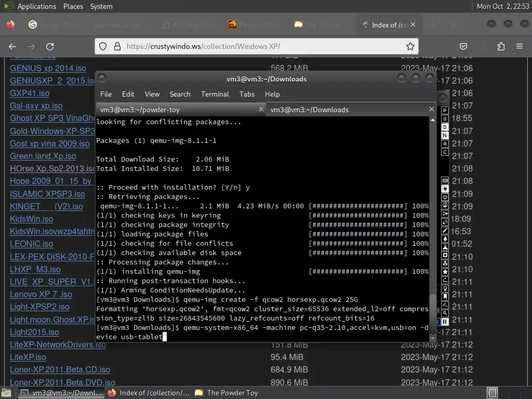Image resolution: width=532 pixels, height=399 pixels.
Task: Open the Applications menu in top panel
Action: coord(37,6)
